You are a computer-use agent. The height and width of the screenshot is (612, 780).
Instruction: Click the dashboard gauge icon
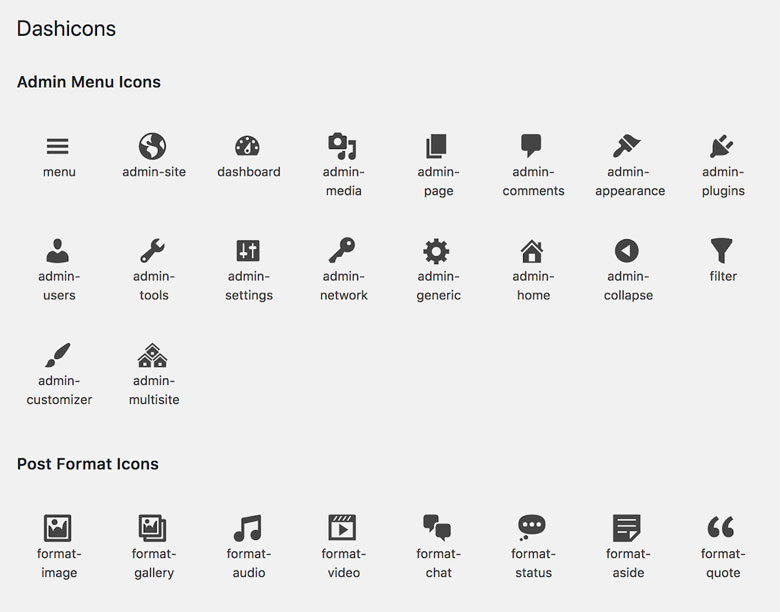[248, 146]
